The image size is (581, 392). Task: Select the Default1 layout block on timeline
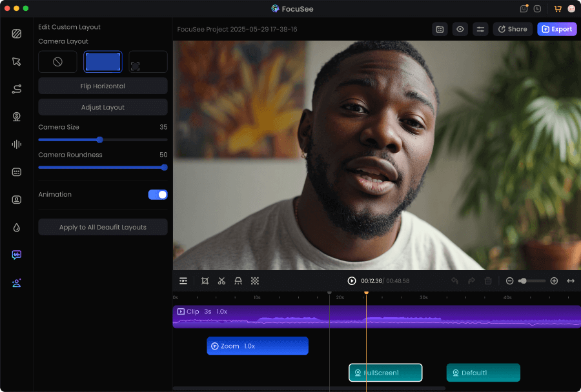tap(483, 373)
